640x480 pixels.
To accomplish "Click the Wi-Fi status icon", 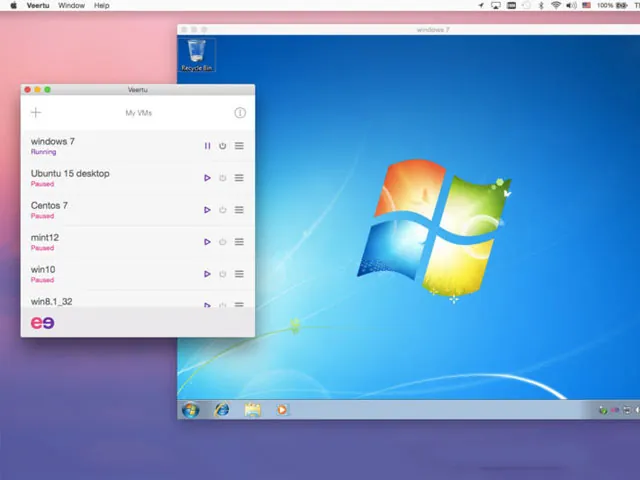I will 556,5.
